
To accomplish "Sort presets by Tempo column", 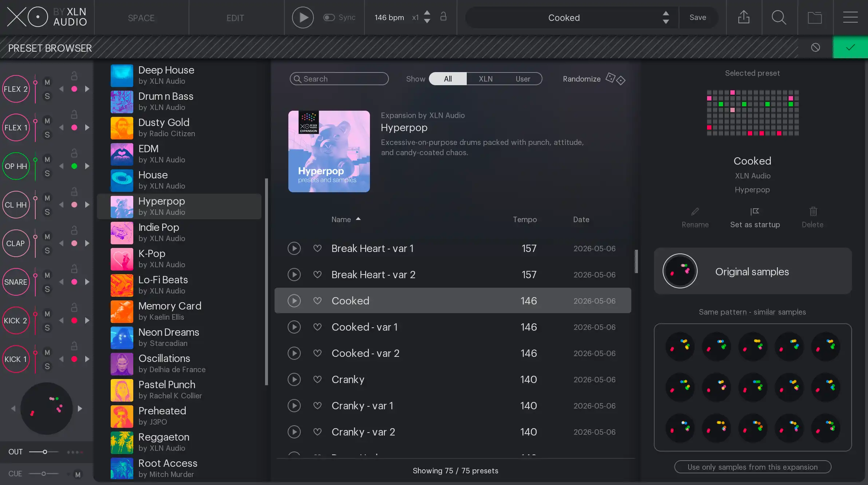I will [525, 219].
